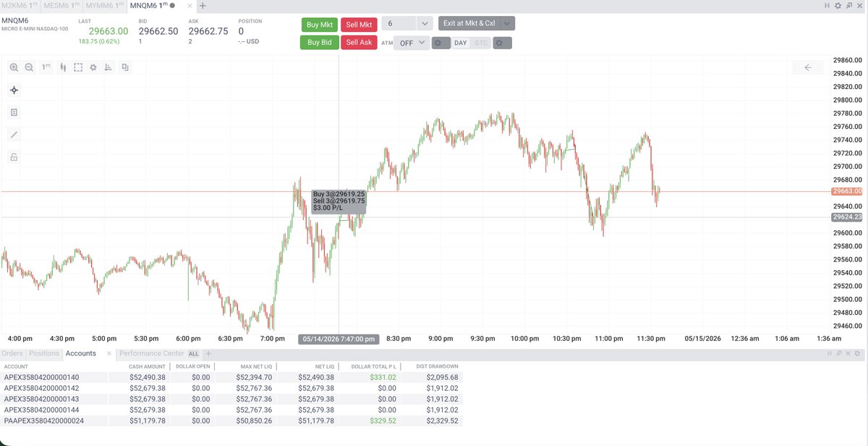Open the 1m timeframe selector in chart toolbar

pos(46,67)
